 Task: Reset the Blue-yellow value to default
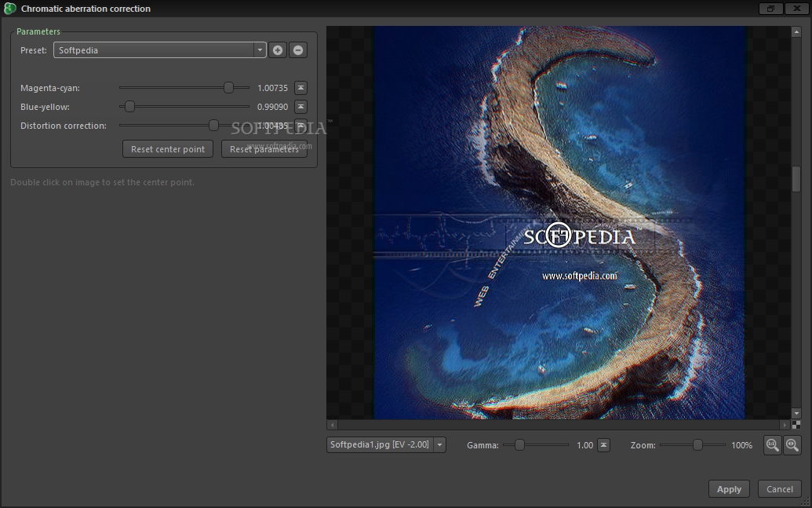pyautogui.click(x=300, y=107)
